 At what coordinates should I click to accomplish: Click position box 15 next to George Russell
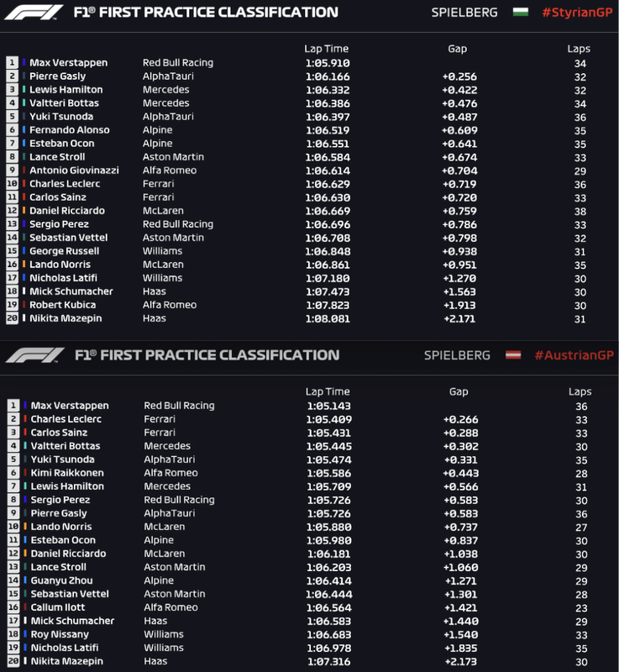tap(12, 251)
